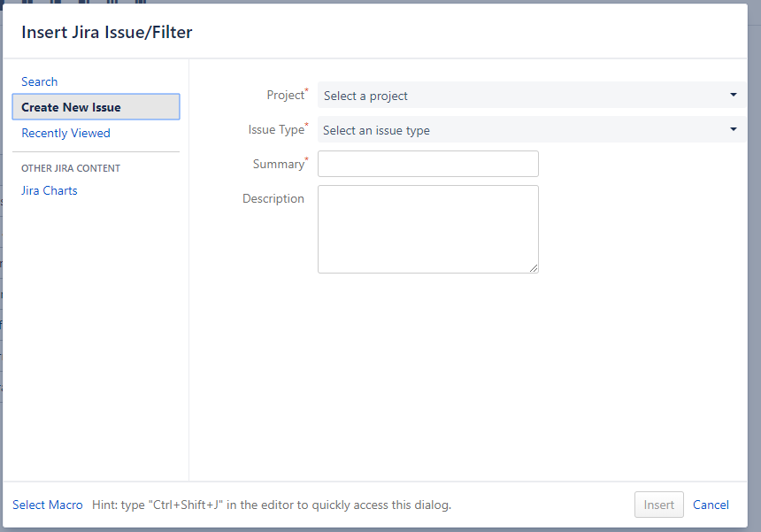Click the Insert button
The image size is (761, 532).
(658, 505)
